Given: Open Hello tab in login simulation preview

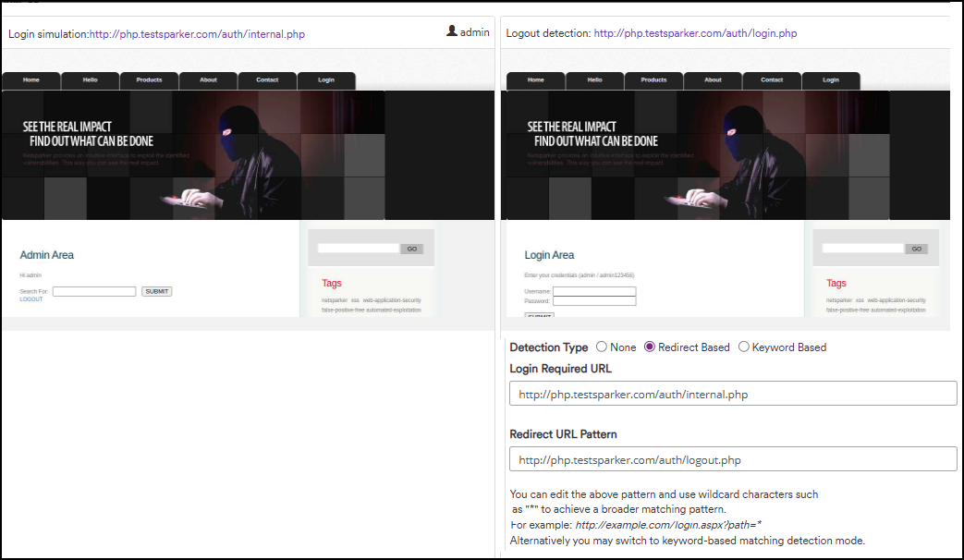Looking at the screenshot, I should point(91,80).
